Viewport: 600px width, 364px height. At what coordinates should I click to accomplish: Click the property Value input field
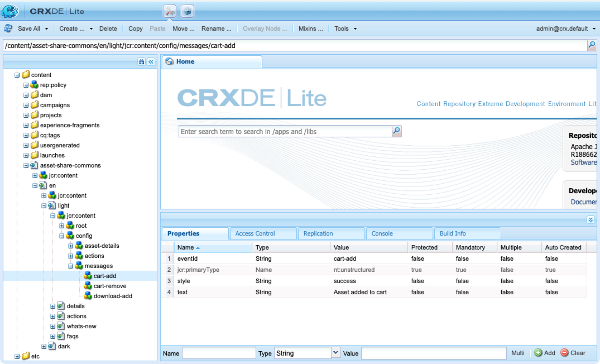434,353
